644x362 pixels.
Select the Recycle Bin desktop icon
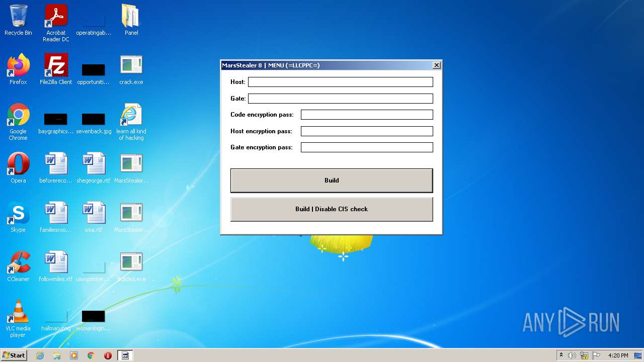[x=18, y=20]
